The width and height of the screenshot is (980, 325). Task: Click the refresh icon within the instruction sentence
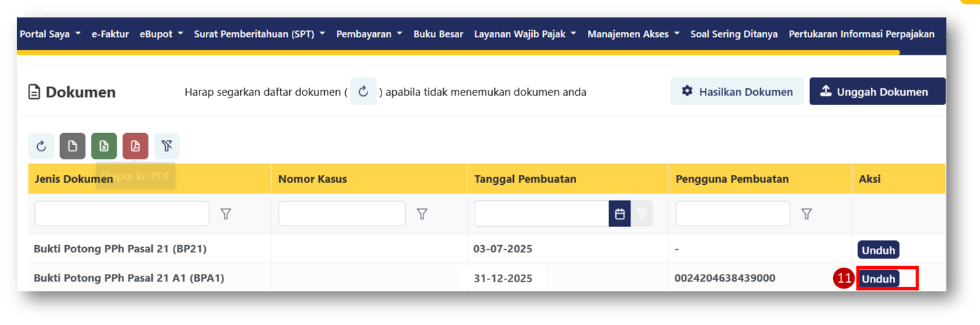click(x=363, y=92)
